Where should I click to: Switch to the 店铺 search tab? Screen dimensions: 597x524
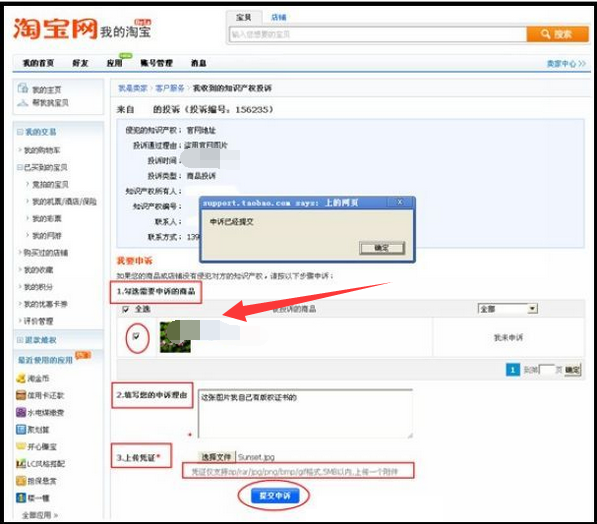pyautogui.click(x=278, y=17)
